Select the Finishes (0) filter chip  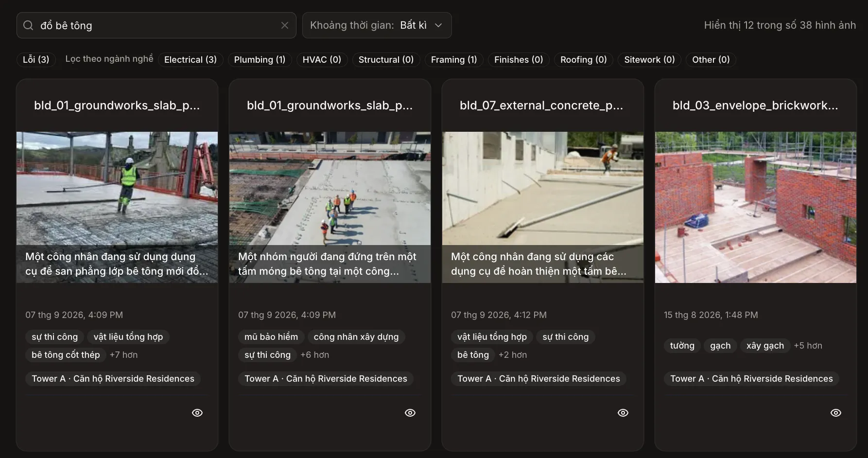pyautogui.click(x=519, y=59)
